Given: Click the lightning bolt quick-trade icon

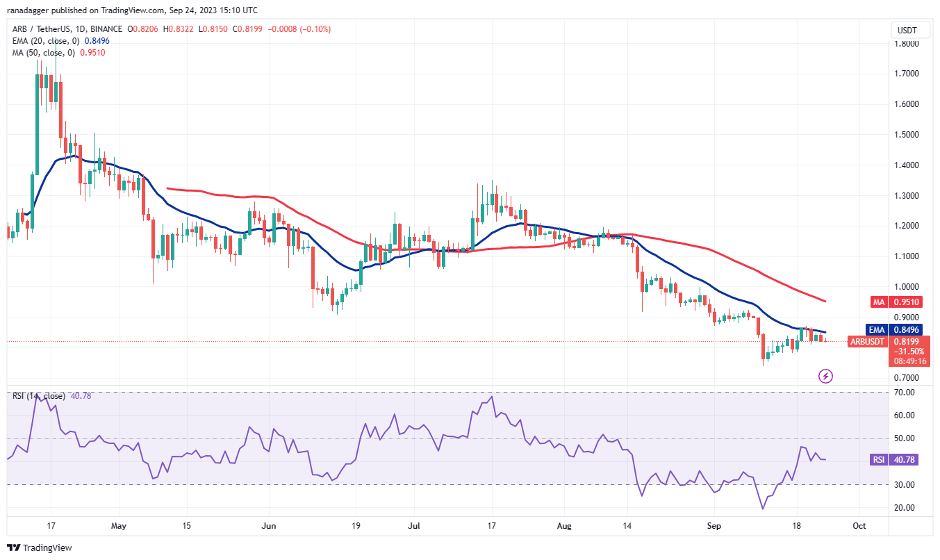Looking at the screenshot, I should click(x=824, y=377).
